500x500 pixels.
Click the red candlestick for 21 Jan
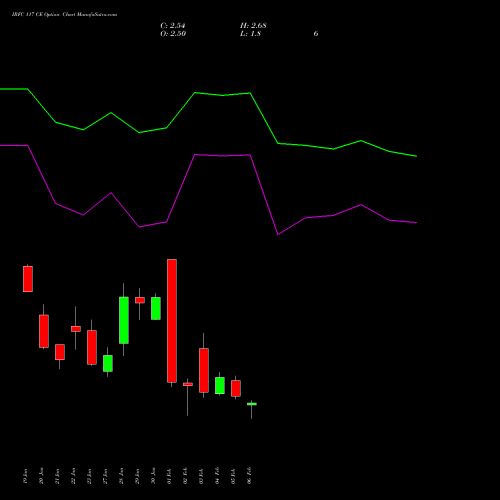[60, 352]
